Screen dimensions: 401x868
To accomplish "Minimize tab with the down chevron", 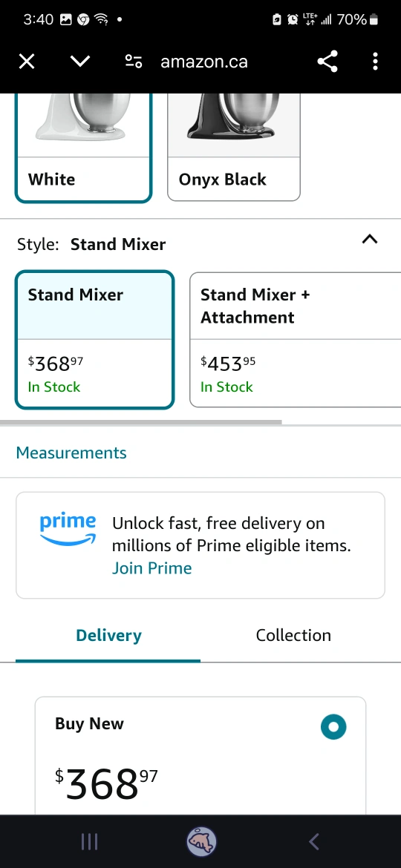I will point(80,62).
